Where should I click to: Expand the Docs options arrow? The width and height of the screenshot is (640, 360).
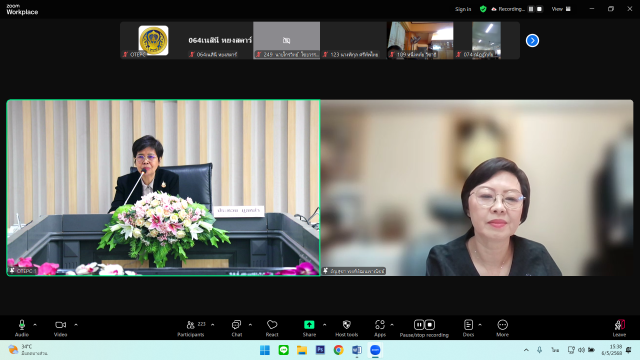point(480,325)
